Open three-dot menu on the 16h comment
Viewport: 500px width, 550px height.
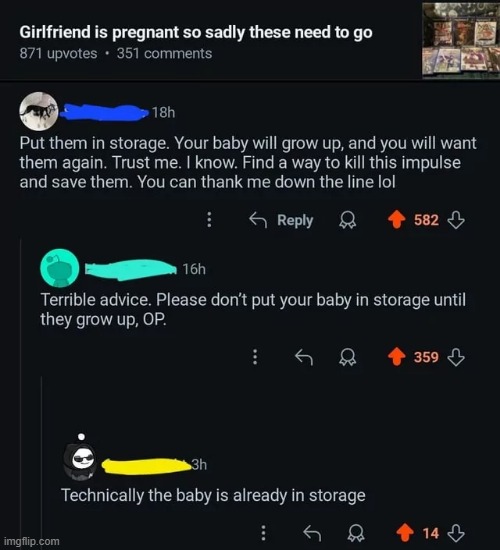[x=255, y=357]
